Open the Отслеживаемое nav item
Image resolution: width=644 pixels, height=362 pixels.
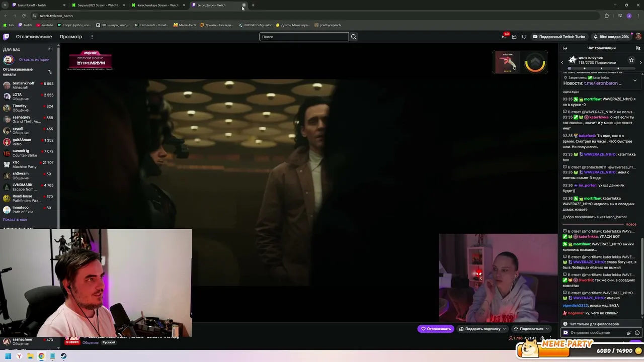34,37
